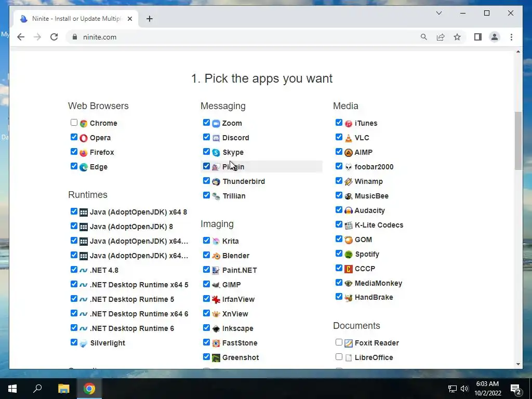Toggle the Chrome side panel button
Viewport: 532px width, 399px height.
(478, 37)
